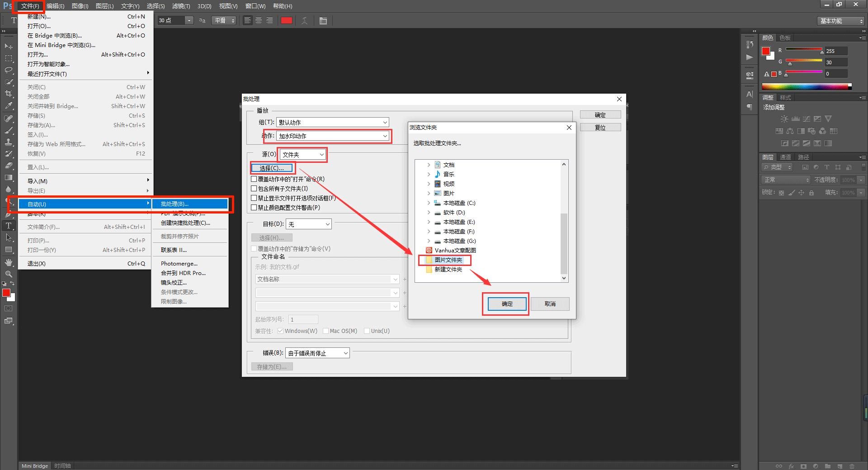
Task: Expand the 软件 (D:) tree node
Action: pyautogui.click(x=429, y=213)
